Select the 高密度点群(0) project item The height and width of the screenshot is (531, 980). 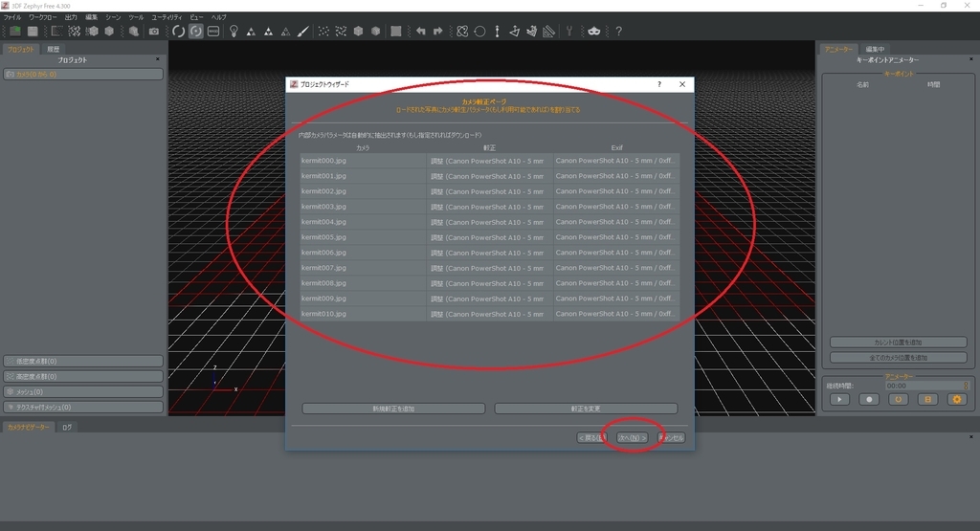pyautogui.click(x=83, y=377)
